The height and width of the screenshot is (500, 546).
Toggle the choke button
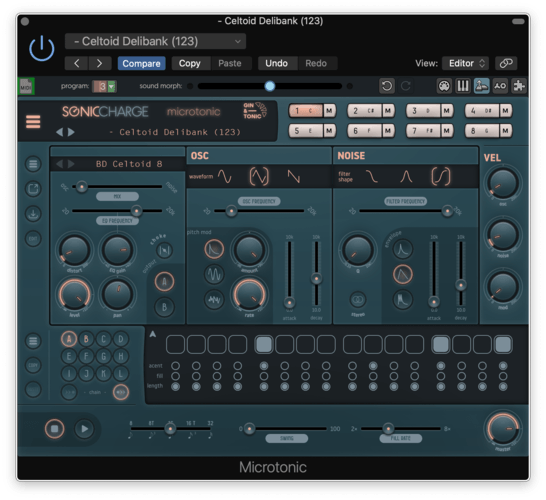pos(164,250)
